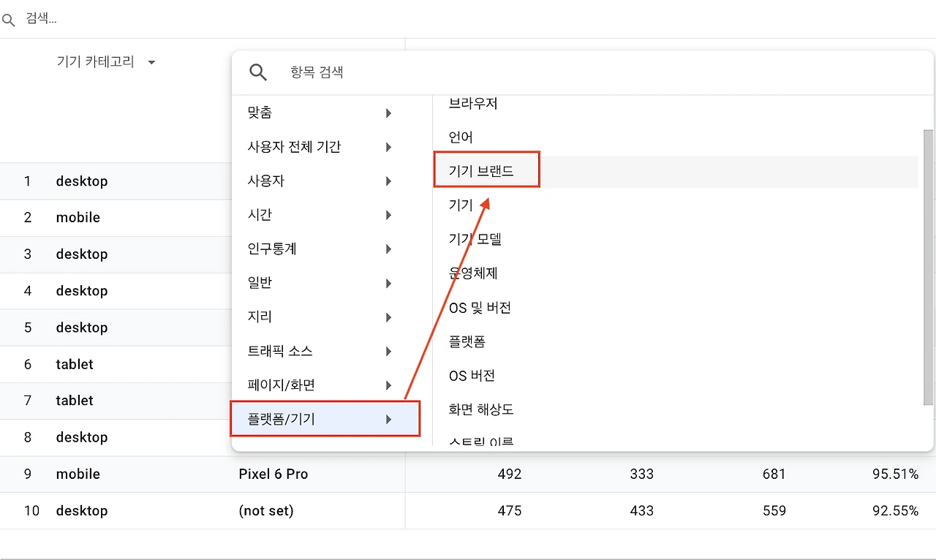Expand the arrow next to 플랫폼/기기

pos(388,420)
